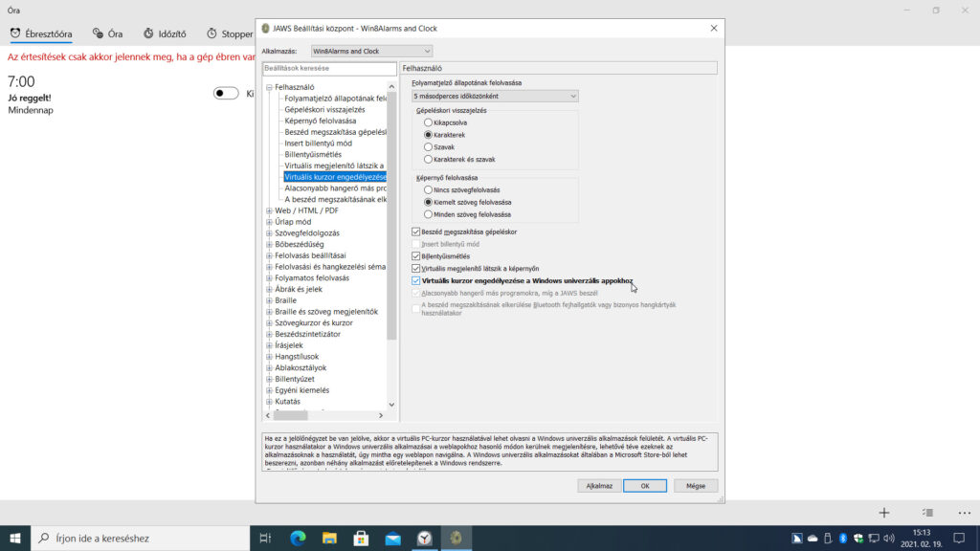Open more options ellipsis in Clock app
The image size is (980, 551).
(965, 513)
